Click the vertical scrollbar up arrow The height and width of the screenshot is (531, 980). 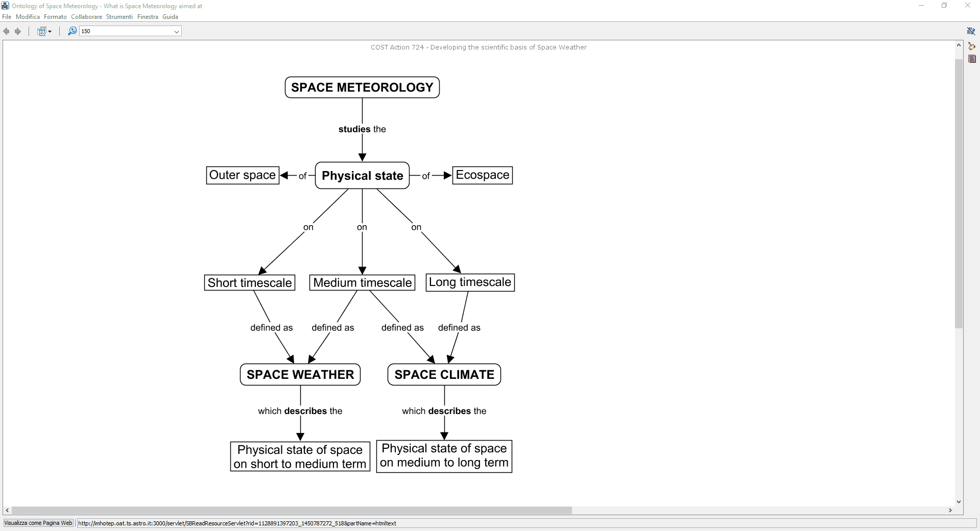click(x=959, y=45)
